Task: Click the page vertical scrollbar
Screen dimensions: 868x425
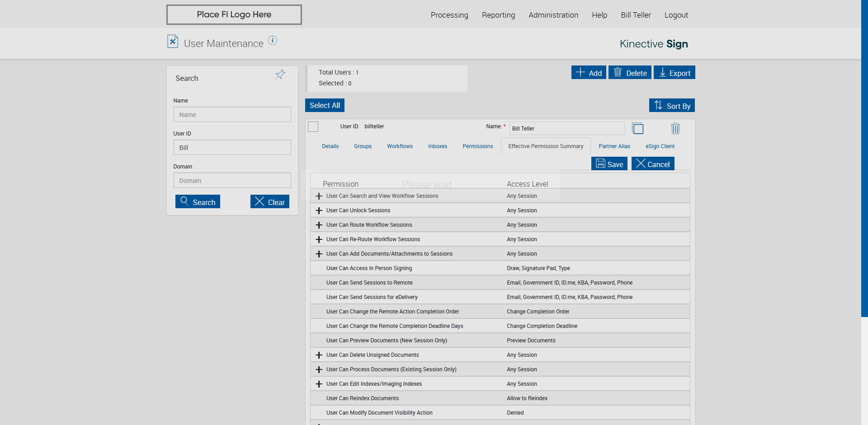Action: [864, 158]
